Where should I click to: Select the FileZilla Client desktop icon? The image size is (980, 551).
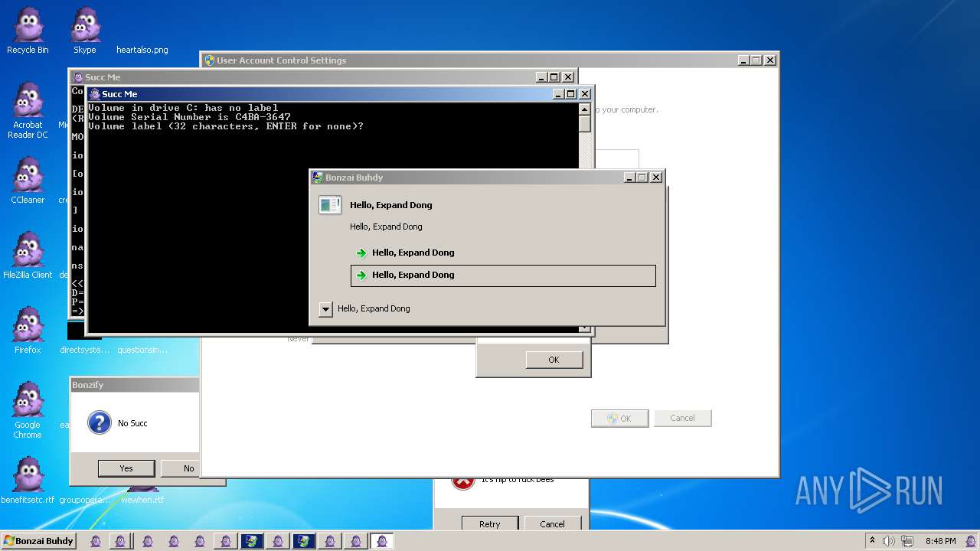(28, 255)
